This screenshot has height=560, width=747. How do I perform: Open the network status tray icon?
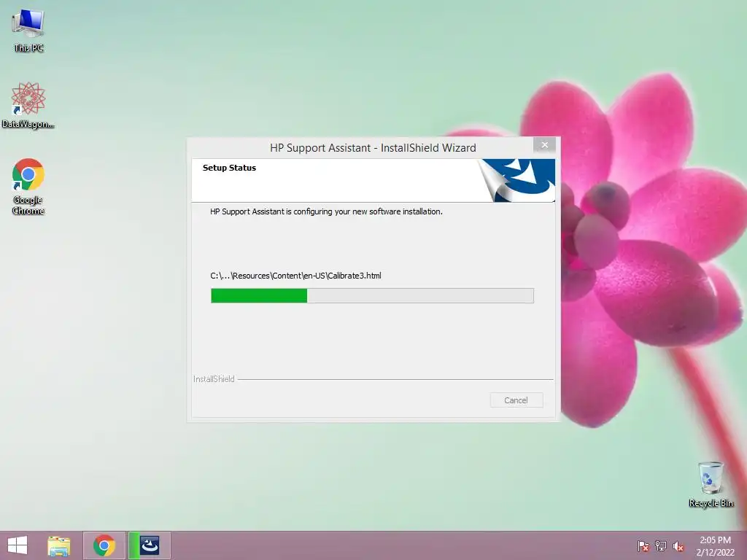click(661, 545)
